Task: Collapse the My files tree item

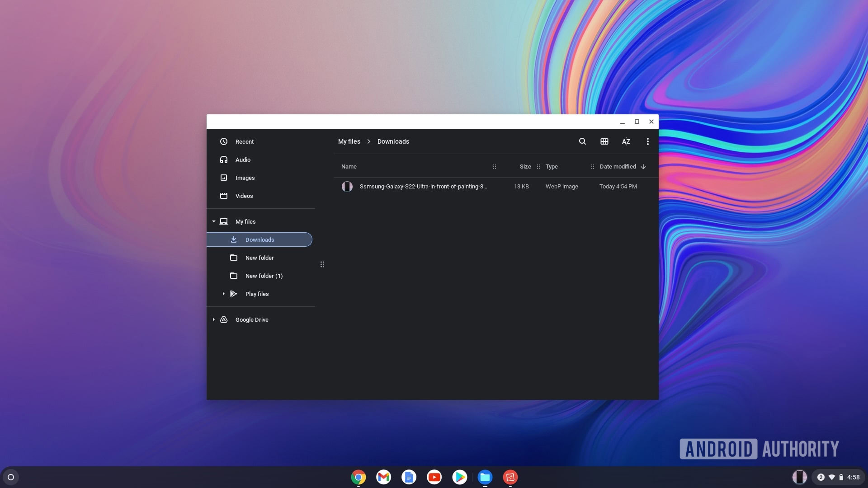Action: click(x=213, y=221)
